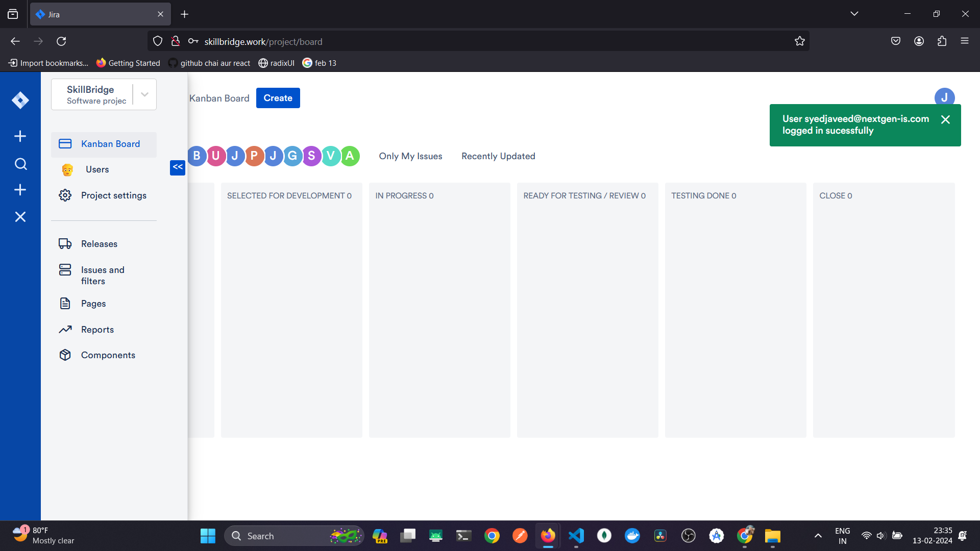Open Visual Studio Code from the taskbar
This screenshot has height=551, width=980.
[576, 536]
